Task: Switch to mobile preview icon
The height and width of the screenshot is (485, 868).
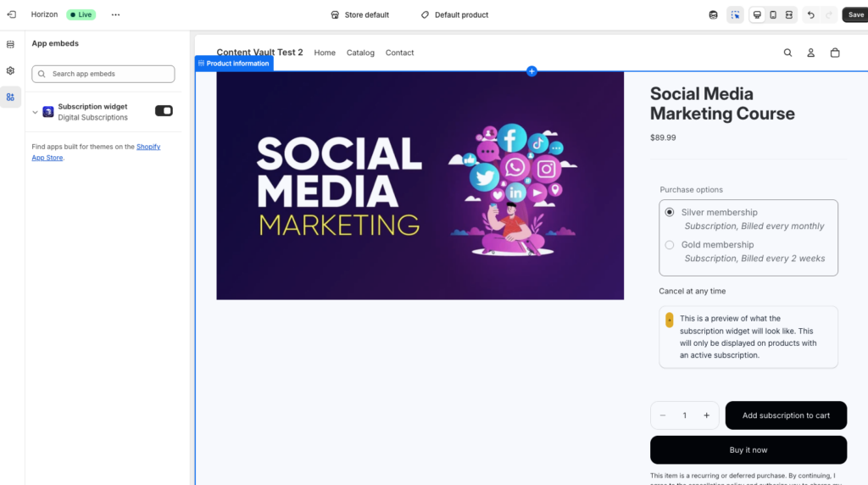Action: [773, 14]
